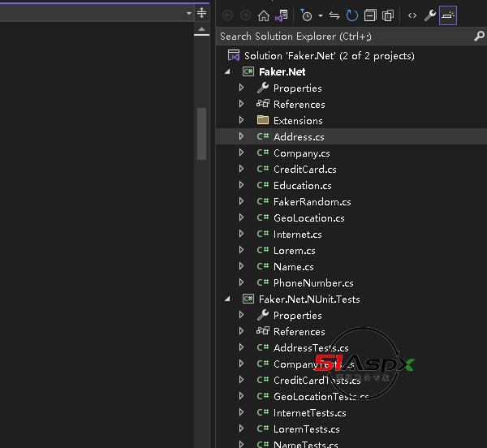487x448 pixels.
Task: Click the Home icon in Solution Explorer toolbar
Action: click(x=263, y=15)
